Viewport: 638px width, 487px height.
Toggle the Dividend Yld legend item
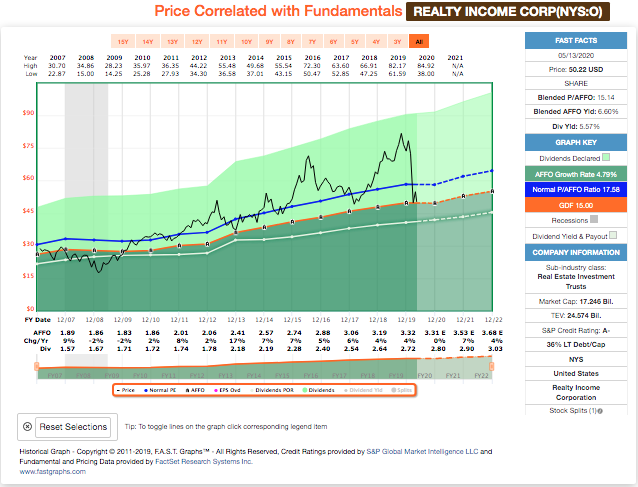click(x=363, y=390)
